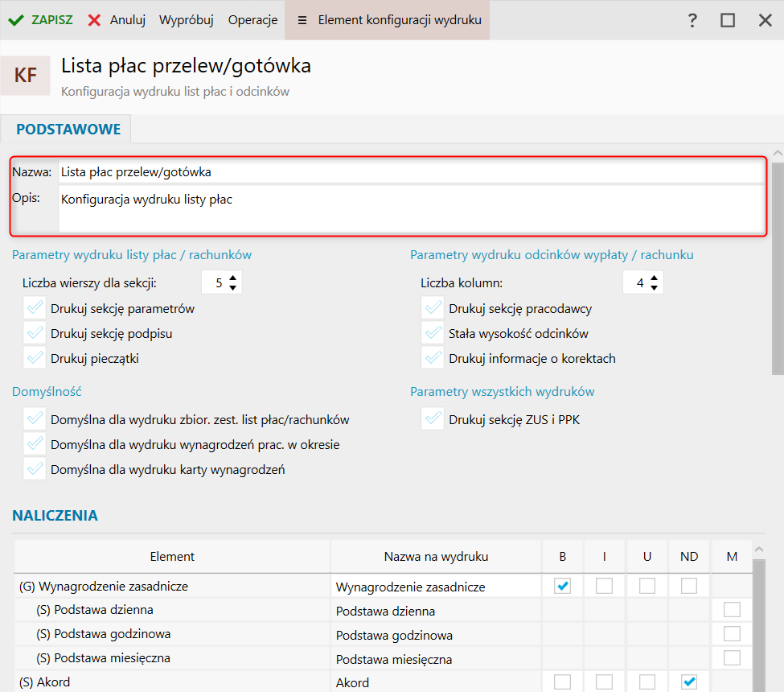The height and width of the screenshot is (692, 784).
Task: Check M column for Podstawa godzinowa
Action: click(x=732, y=634)
